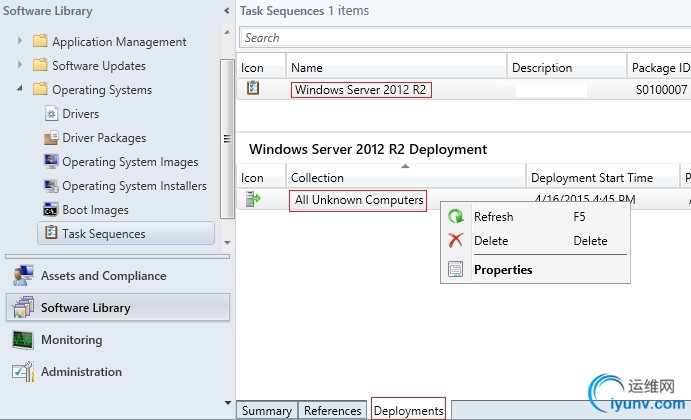Image resolution: width=691 pixels, height=420 pixels.
Task: Select Drivers in the tree
Action: [81, 114]
